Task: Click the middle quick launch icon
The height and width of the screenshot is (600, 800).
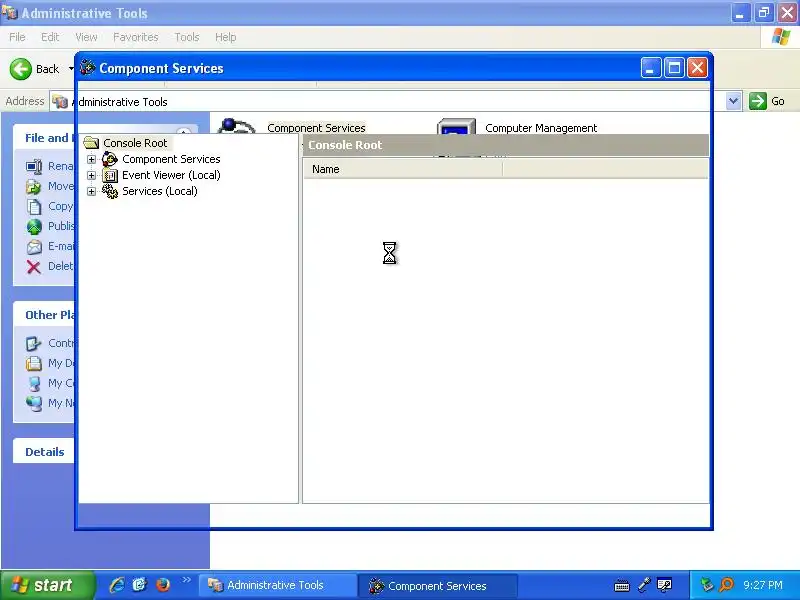Action: (x=139, y=585)
